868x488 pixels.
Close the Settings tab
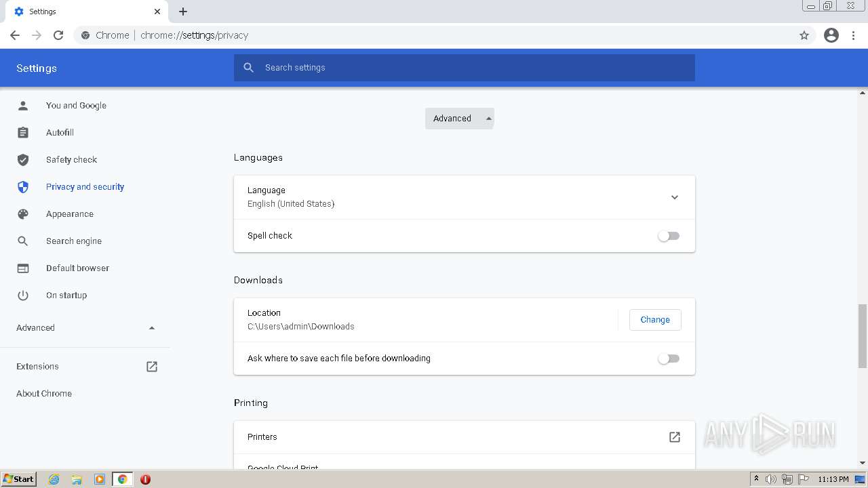click(157, 12)
